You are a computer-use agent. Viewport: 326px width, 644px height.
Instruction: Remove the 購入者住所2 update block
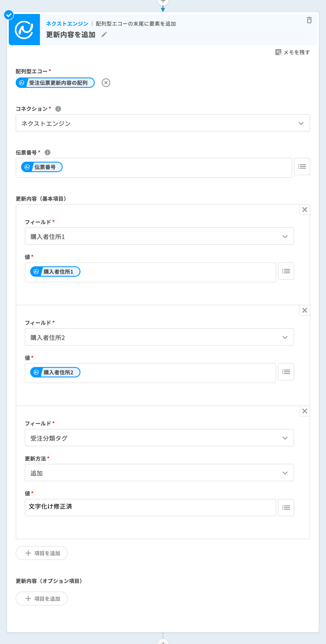[x=304, y=311]
